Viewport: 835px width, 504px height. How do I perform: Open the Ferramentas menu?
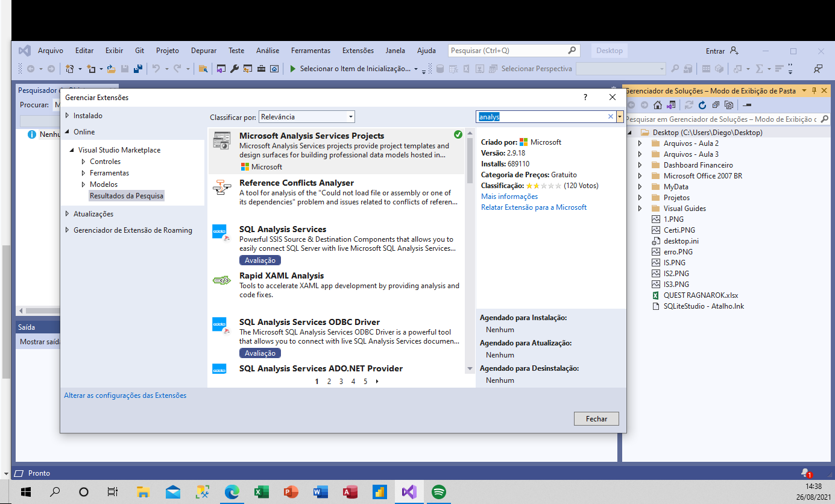tap(310, 51)
